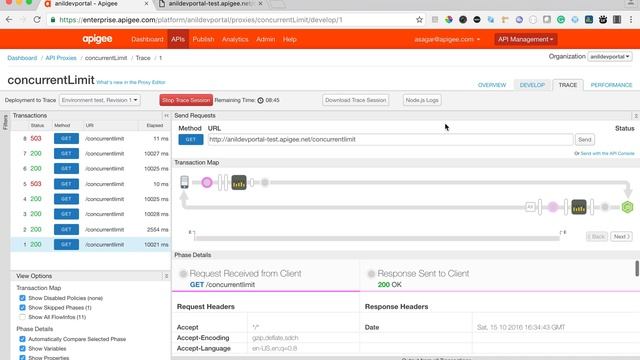
Task: Open the asagar@apigee.com account menu
Action: [x=447, y=39]
